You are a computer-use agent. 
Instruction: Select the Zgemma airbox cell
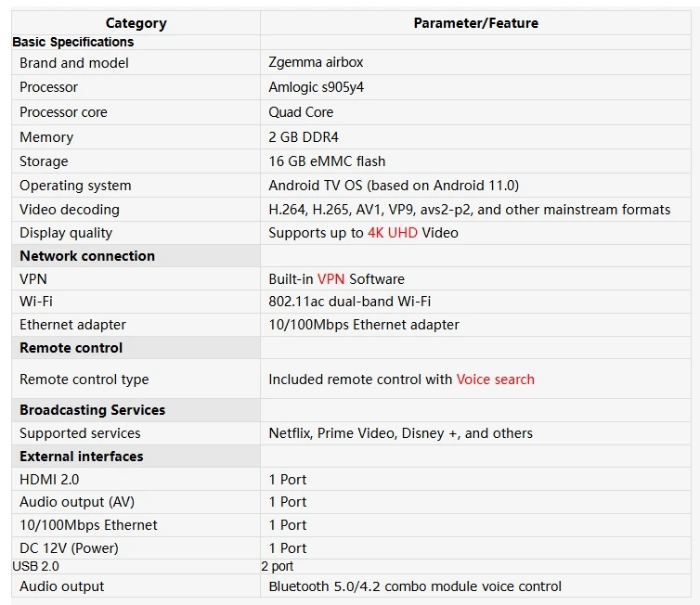point(316,63)
